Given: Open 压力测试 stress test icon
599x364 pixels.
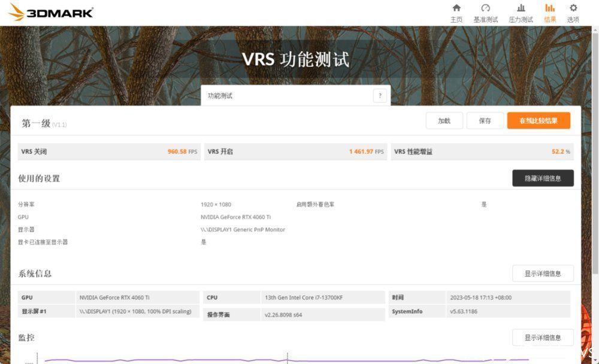Looking at the screenshot, I should tap(521, 13).
